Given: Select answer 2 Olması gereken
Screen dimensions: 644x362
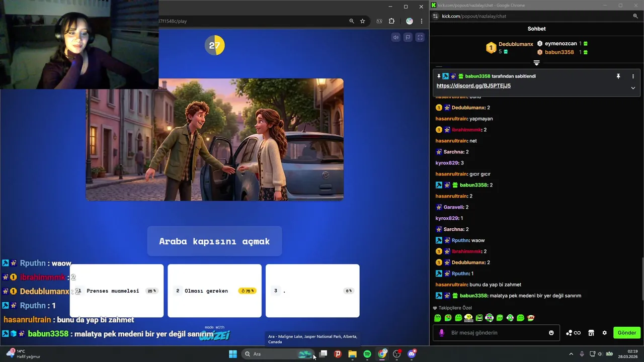Looking at the screenshot, I should click(214, 291).
